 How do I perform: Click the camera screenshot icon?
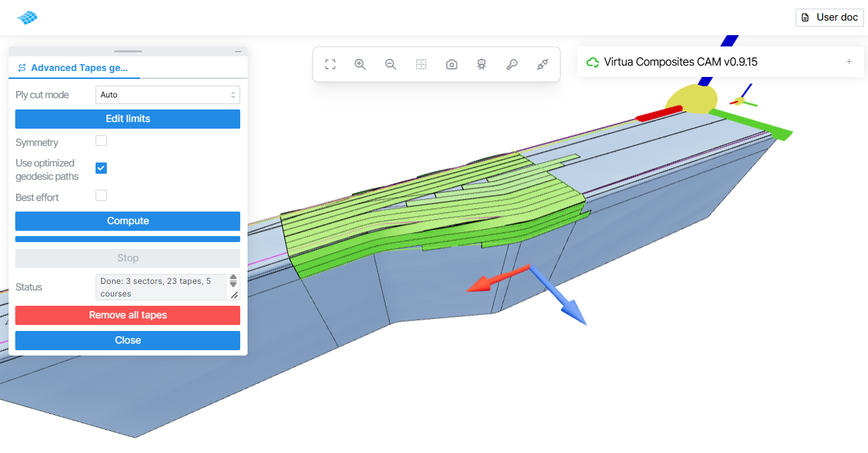451,64
